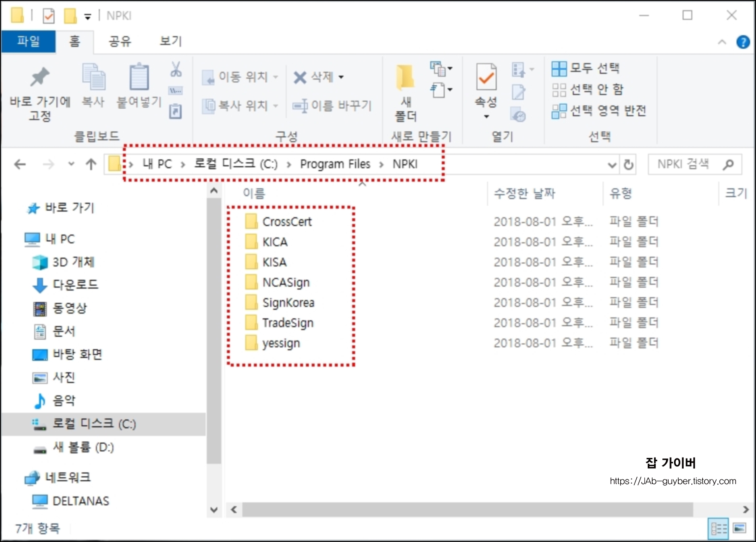Select the yessign folder

(x=272, y=343)
